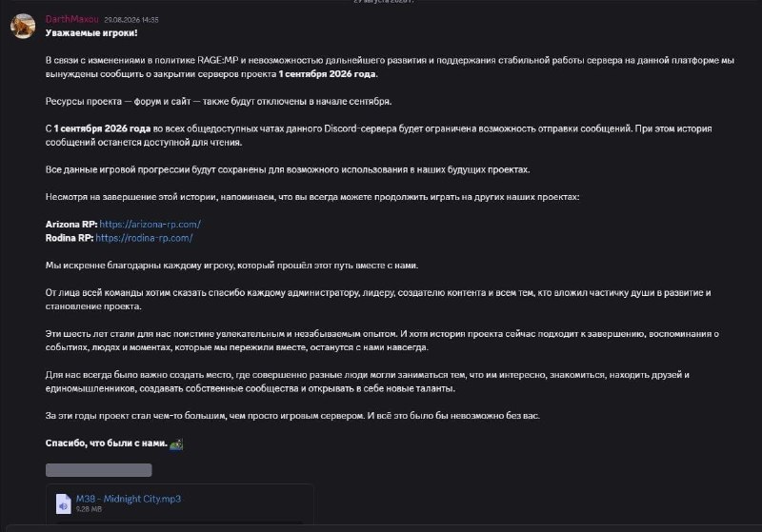762x532 pixels.
Task: Reveal the grey hidden bar above the attachment
Action: coord(99,470)
